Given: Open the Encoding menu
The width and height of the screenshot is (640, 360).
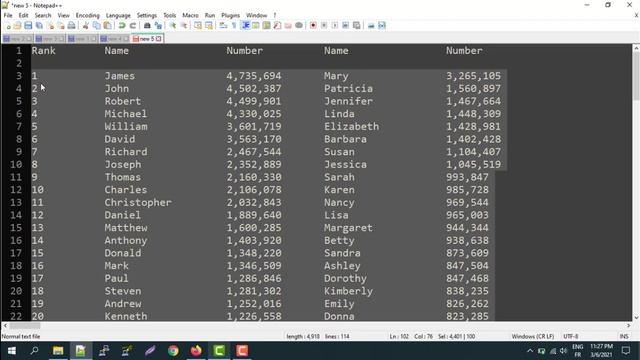Looking at the screenshot, I should (87, 15).
